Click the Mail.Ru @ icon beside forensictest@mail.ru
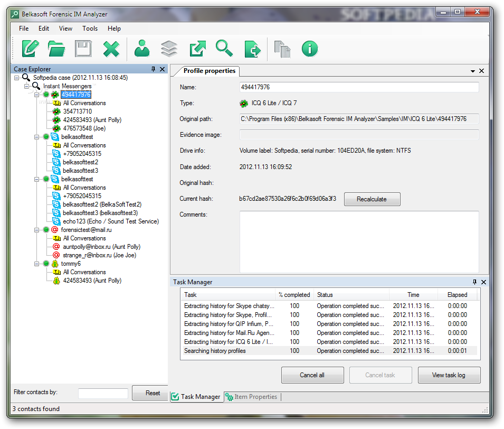The height and width of the screenshot is (429, 504). (55, 230)
